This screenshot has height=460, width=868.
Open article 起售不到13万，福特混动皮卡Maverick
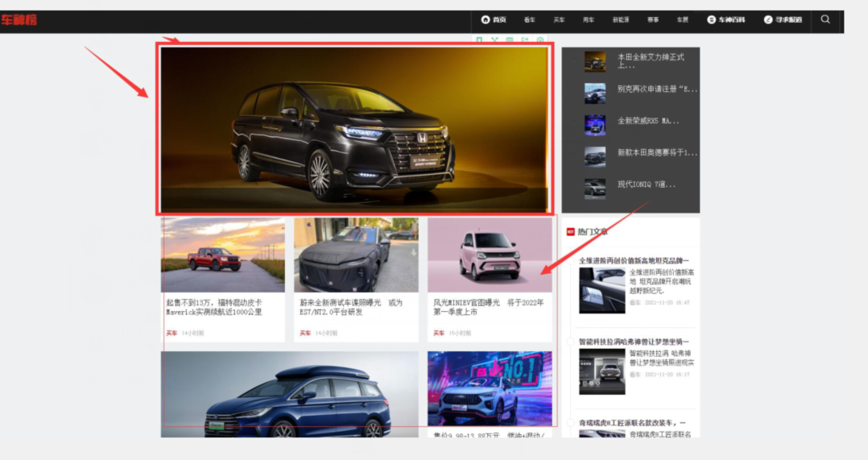pyautogui.click(x=214, y=307)
